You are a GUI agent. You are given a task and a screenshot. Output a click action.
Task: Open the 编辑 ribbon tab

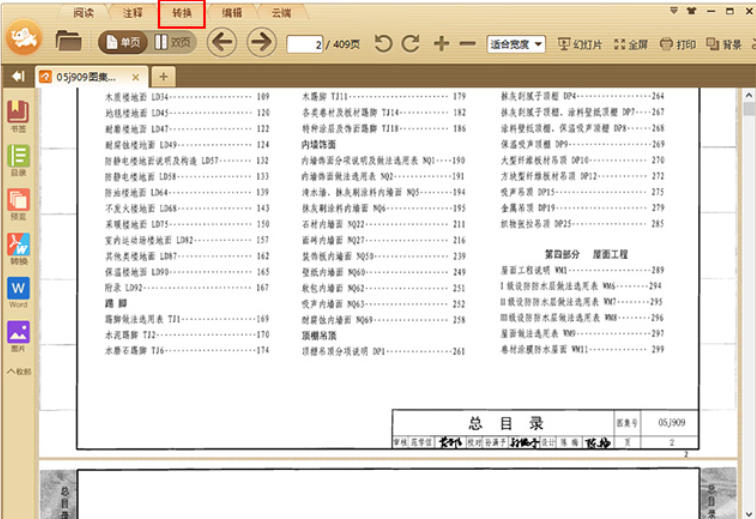click(231, 12)
